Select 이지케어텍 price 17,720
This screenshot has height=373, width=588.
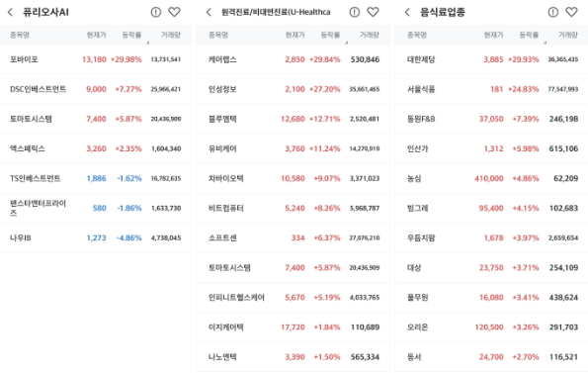coord(293,327)
